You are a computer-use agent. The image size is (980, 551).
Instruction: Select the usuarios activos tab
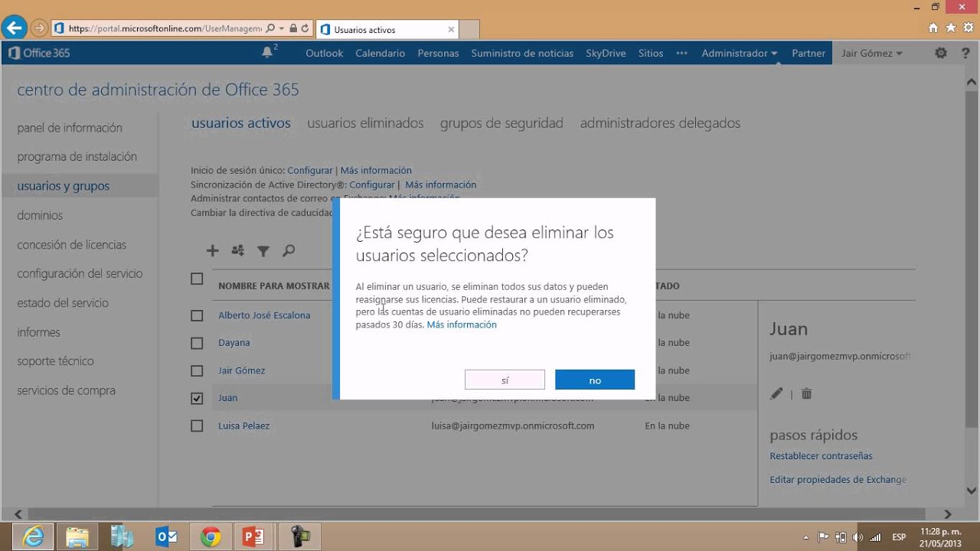(241, 123)
